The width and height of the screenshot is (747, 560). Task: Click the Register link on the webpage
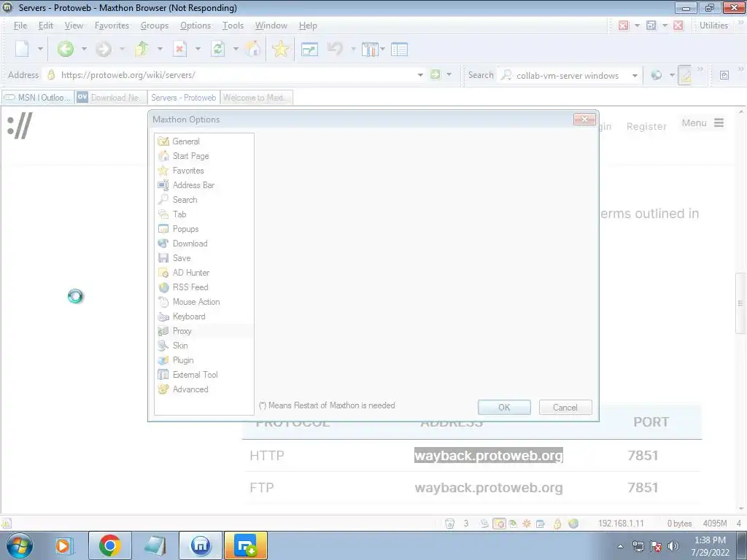(646, 126)
